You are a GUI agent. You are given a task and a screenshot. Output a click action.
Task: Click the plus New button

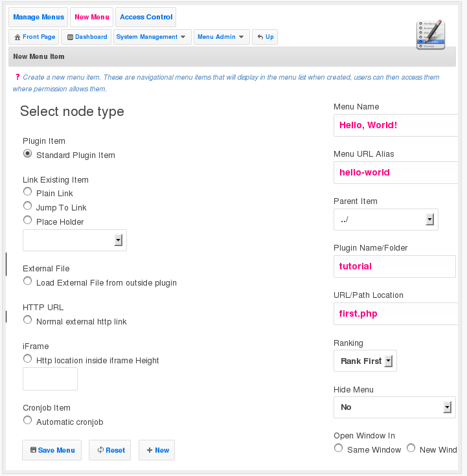pyautogui.click(x=157, y=450)
